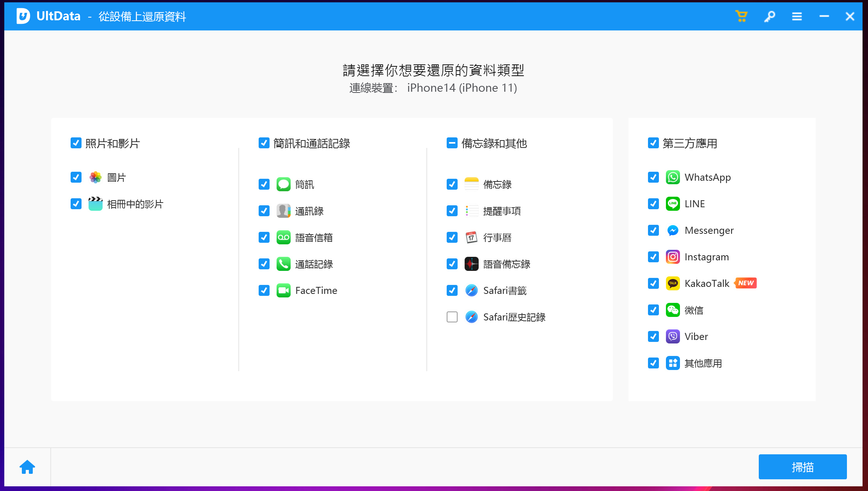Uncheck the 照片和影片 group checkbox
Viewport: 868px width, 491px height.
tap(76, 143)
